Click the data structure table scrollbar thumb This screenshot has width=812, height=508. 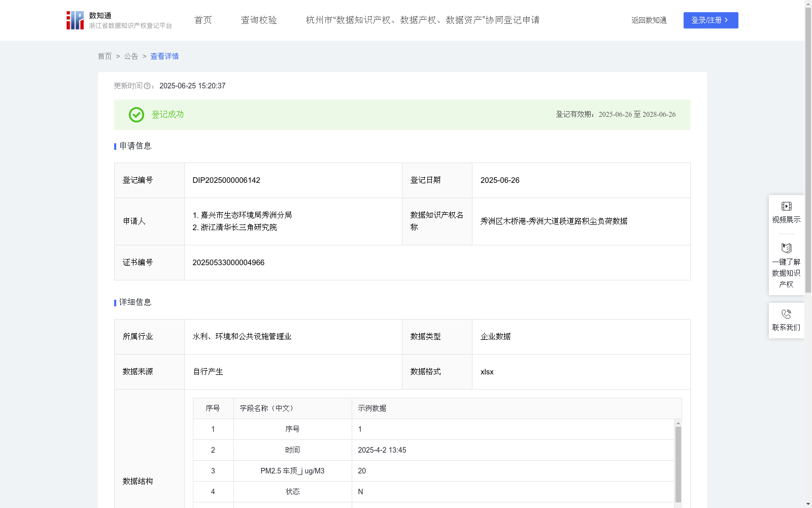678,464
